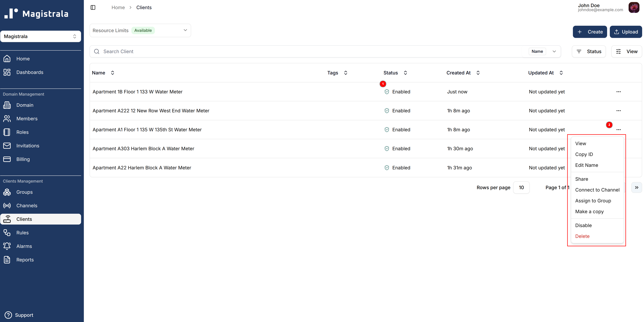Toggle the sidebar collapse button
The height and width of the screenshot is (322, 644).
(93, 7)
